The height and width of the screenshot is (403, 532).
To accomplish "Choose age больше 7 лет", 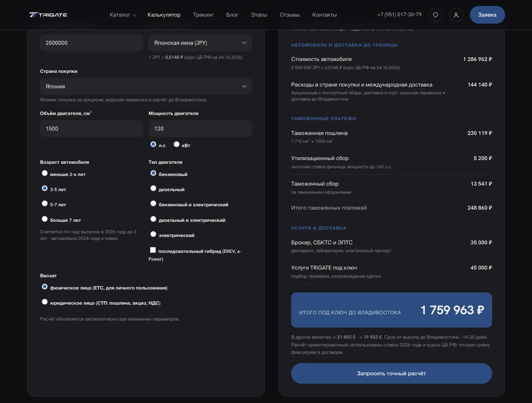I will tap(45, 219).
